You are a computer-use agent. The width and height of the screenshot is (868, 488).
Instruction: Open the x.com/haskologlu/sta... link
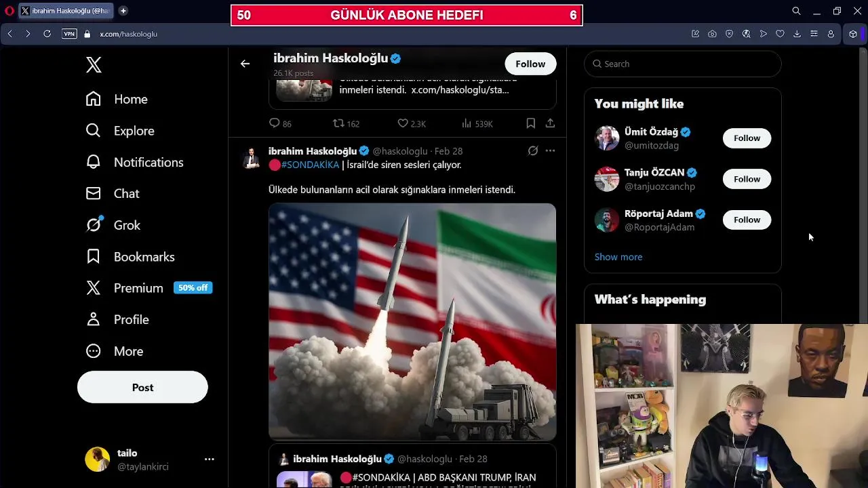click(x=460, y=89)
